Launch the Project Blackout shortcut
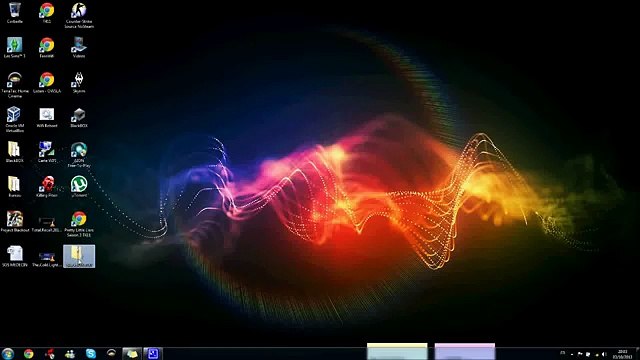Screen dimensions: 640x360 pyautogui.click(x=15, y=222)
